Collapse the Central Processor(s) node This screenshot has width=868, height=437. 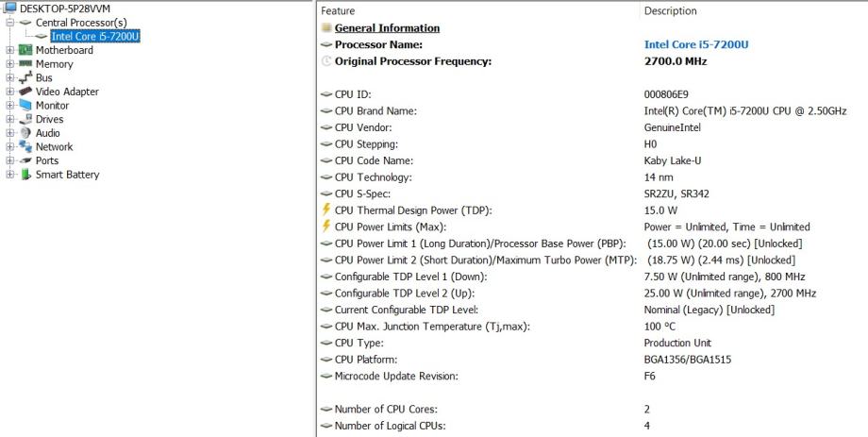10,22
